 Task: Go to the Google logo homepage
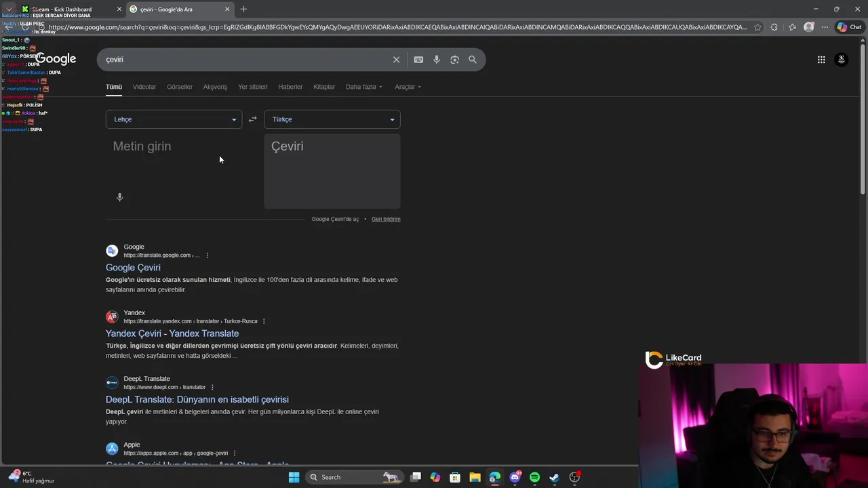pos(56,59)
